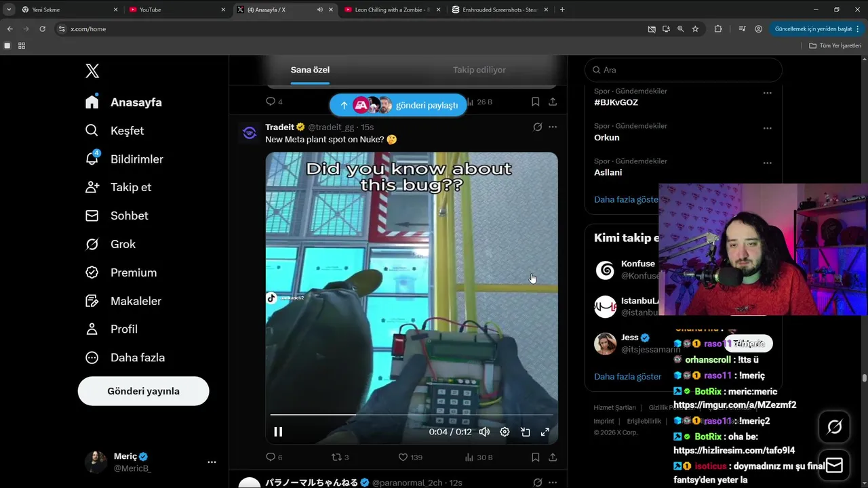This screenshot has width=868, height=488.
Task: Open the Chrome extensions puzzle icon
Action: [718, 29]
